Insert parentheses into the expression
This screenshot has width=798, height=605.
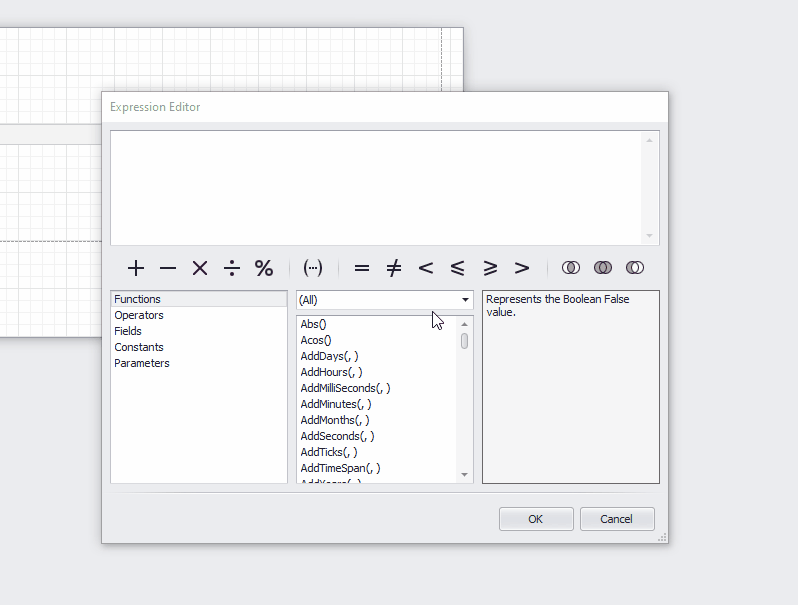pyautogui.click(x=312, y=268)
